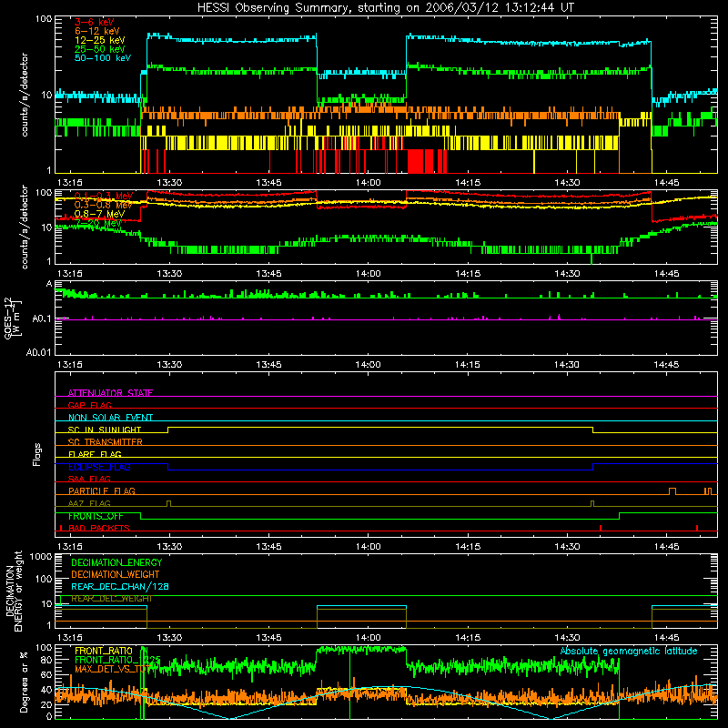
Task: Click the 'A0.01' tick label on GOES panel
Action: pyautogui.click(x=39, y=352)
